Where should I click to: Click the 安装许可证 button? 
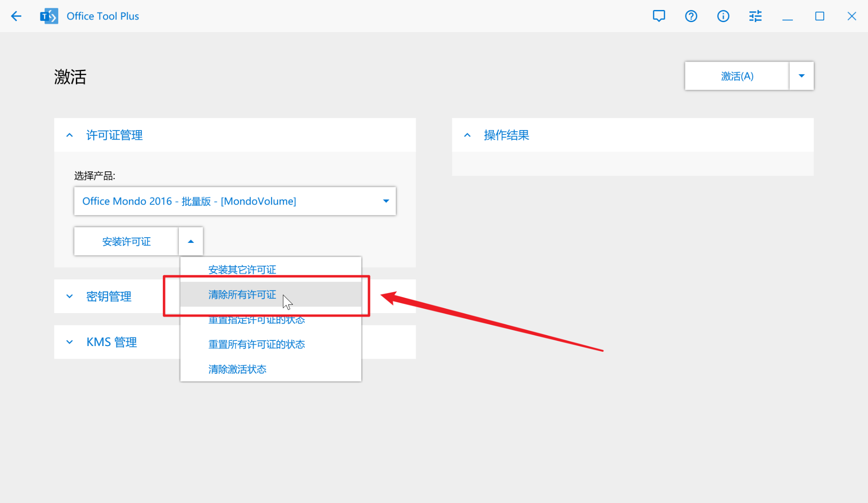coord(126,242)
